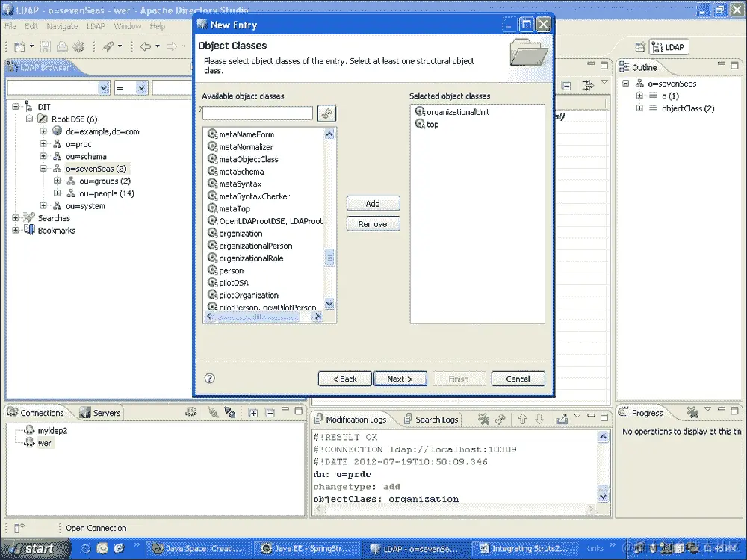Image resolution: width=747 pixels, height=560 pixels.
Task: Click the clear logs icon in Modification Logs
Action: (483, 419)
